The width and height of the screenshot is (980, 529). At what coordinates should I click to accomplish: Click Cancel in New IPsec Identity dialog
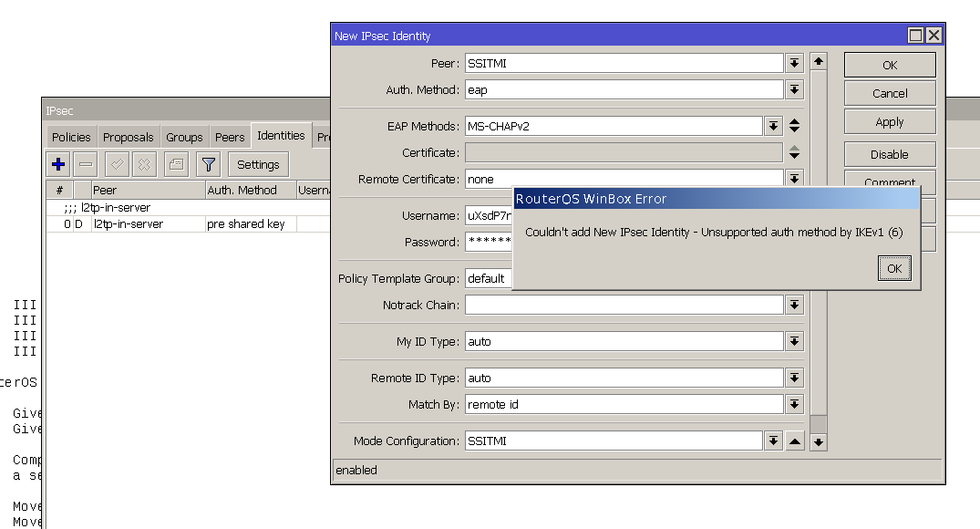[890, 93]
